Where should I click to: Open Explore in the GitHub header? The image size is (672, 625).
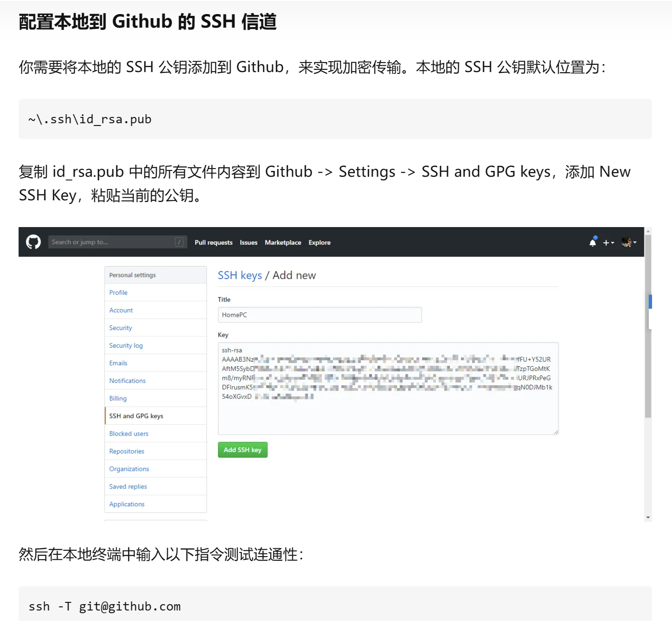[x=319, y=242]
